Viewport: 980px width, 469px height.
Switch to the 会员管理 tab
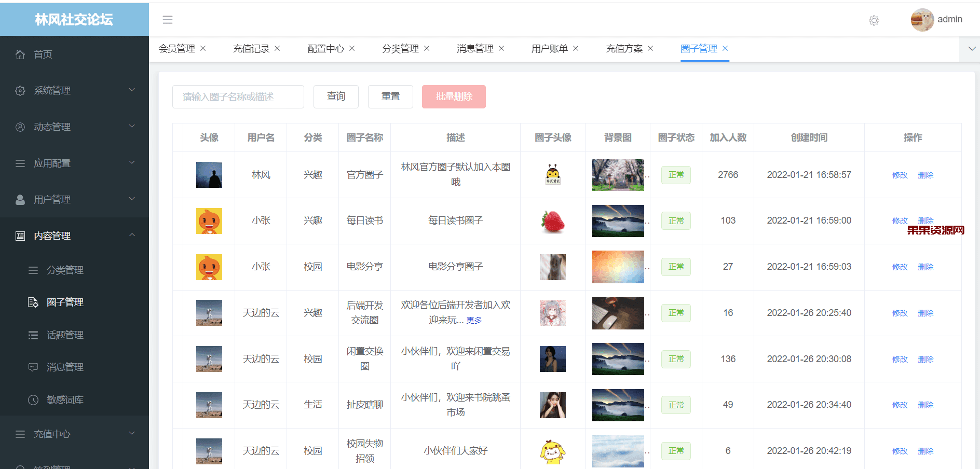(177, 48)
